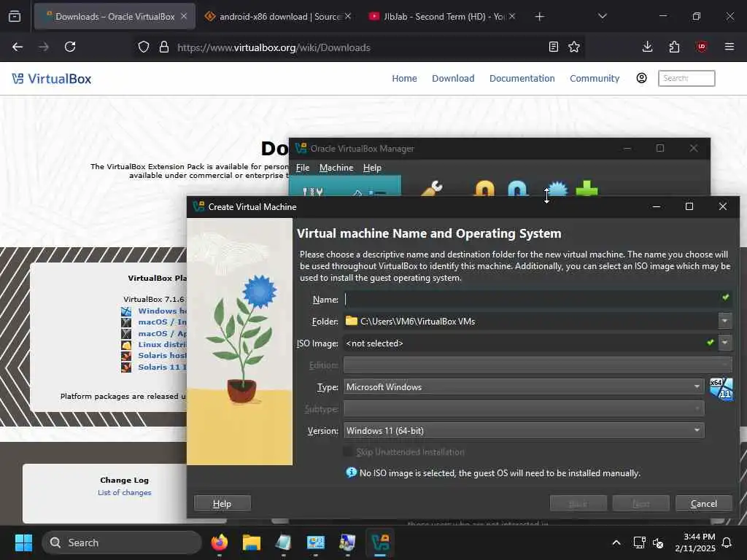Click the Firefox downloads arrow icon
This screenshot has height=560, width=747.
[x=647, y=47]
